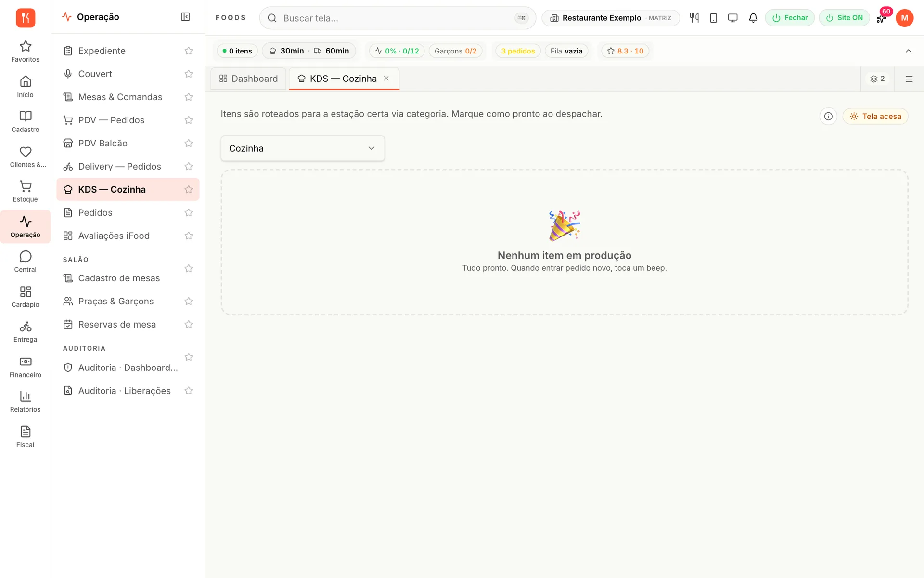Collapse the Operação side panel

pyautogui.click(x=185, y=17)
